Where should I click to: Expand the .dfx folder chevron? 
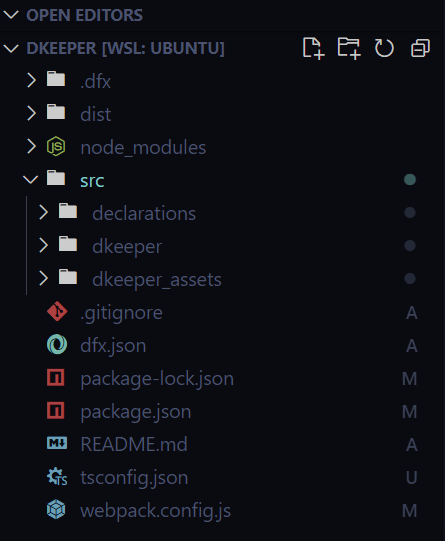click(x=31, y=80)
